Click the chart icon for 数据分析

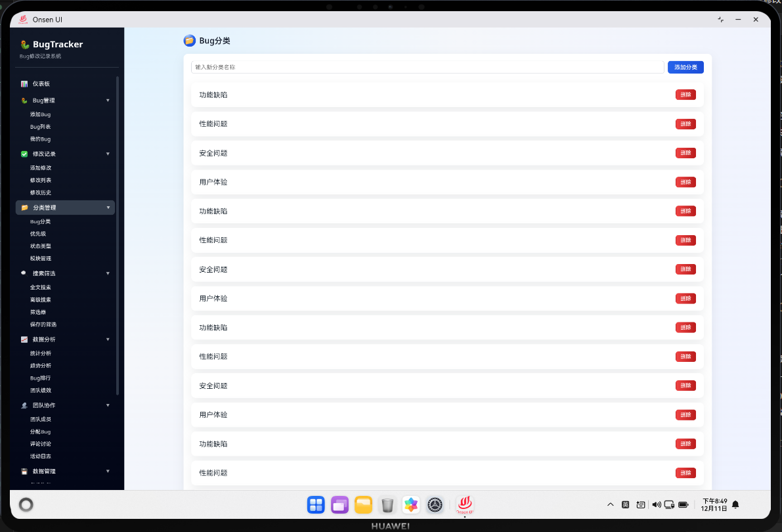coord(24,340)
